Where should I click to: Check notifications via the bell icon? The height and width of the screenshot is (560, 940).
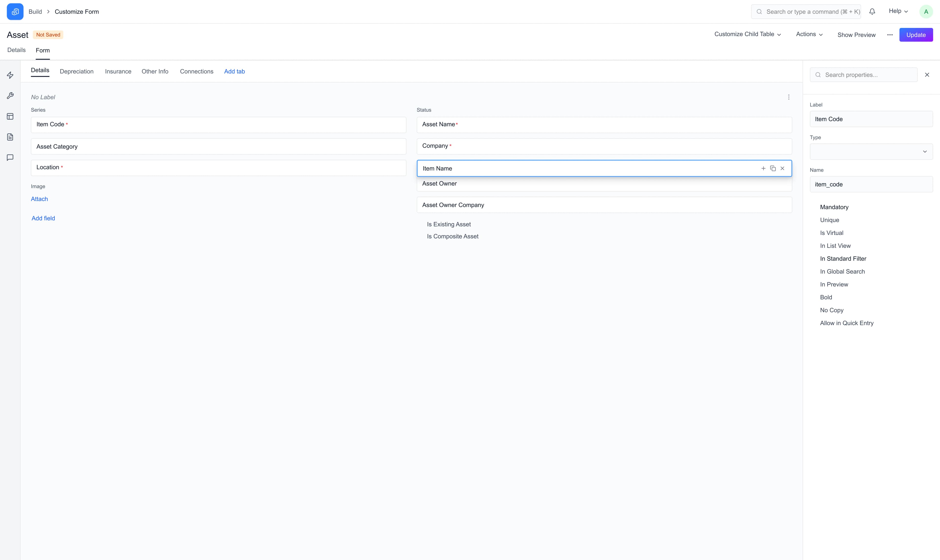(872, 11)
